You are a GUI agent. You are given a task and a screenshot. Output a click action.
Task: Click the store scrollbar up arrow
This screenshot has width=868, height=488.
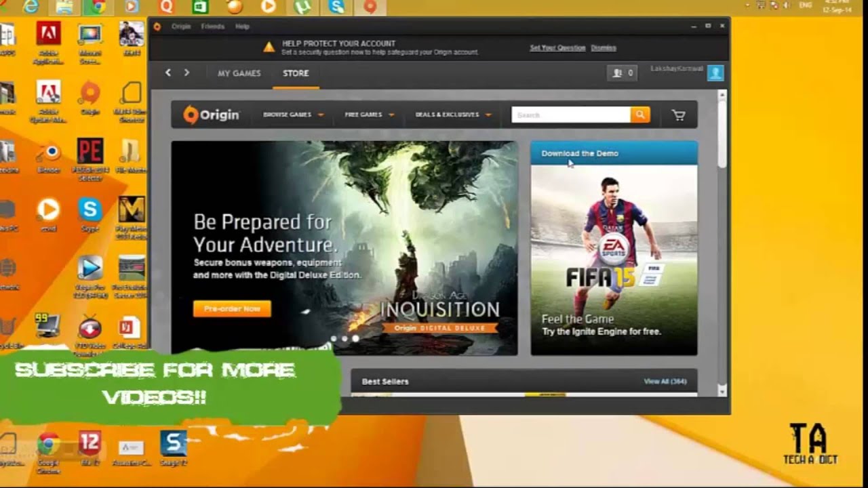click(722, 95)
